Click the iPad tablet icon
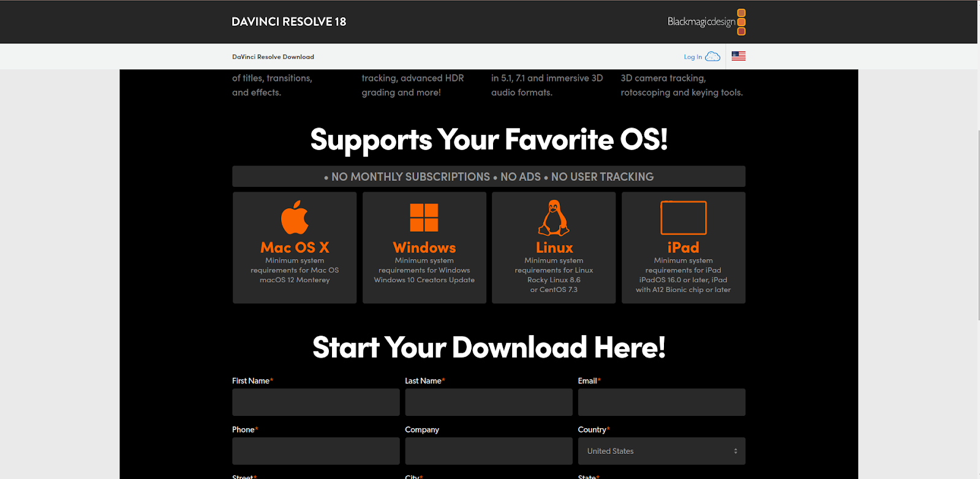This screenshot has height=479, width=980. pos(684,217)
